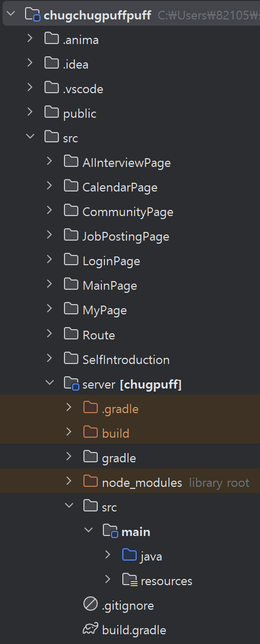This screenshot has width=260, height=644.
Task: Click the MainPage folder icon
Action: [x=71, y=285]
